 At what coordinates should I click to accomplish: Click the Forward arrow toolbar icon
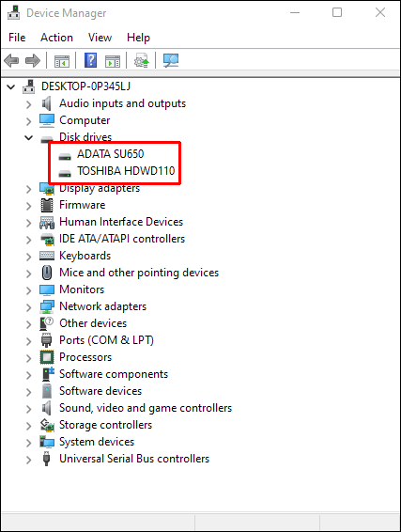[33, 61]
